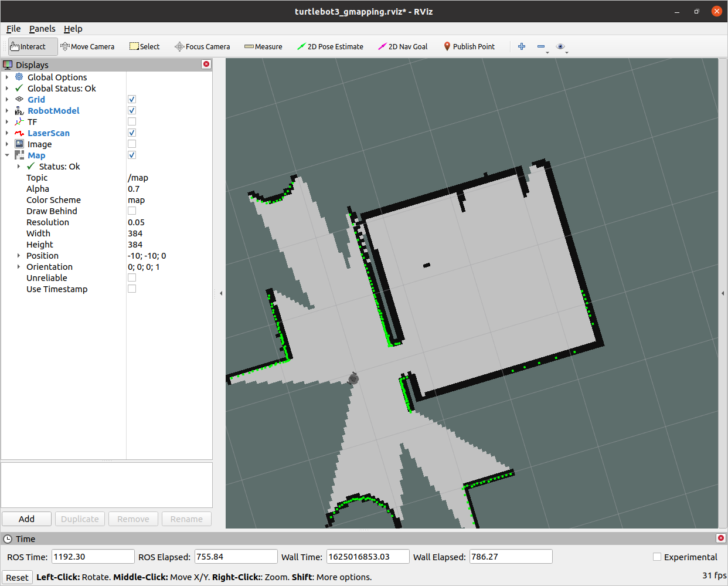Choose the Focus Camera tool
The height and width of the screenshot is (586, 728).
(202, 47)
